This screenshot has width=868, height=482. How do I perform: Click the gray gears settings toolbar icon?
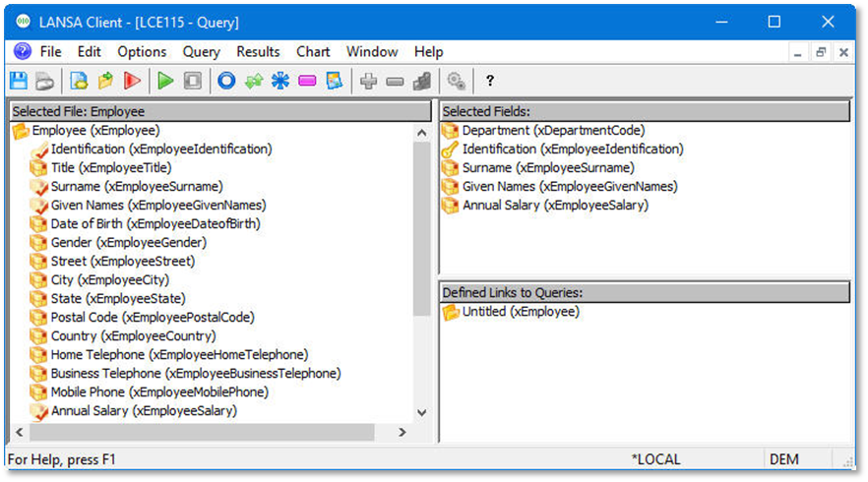(457, 81)
